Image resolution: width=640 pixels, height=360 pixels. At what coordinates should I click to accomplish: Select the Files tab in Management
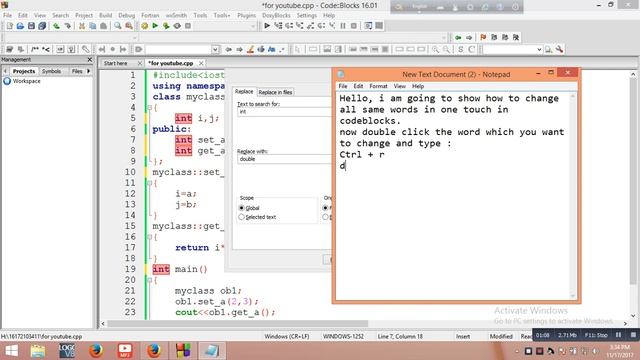click(x=77, y=71)
